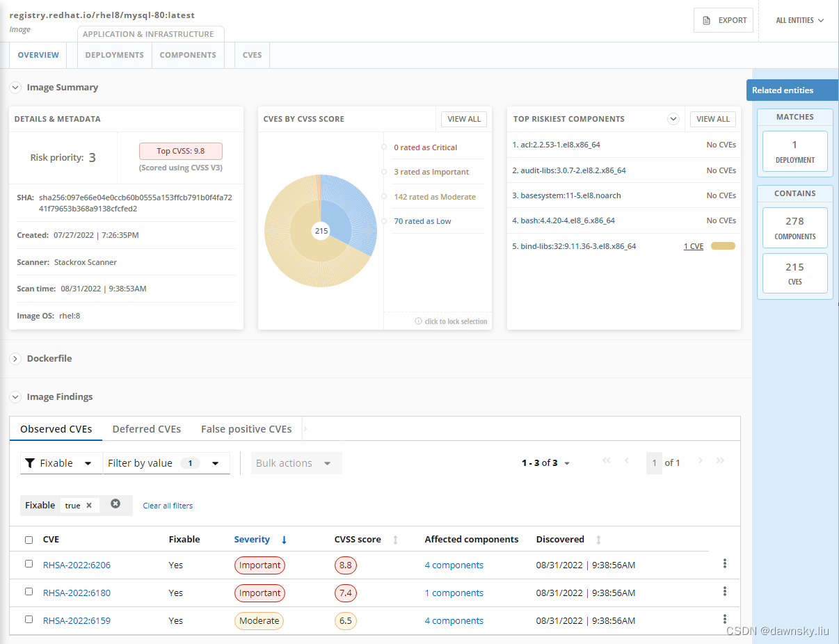
Task: Open the RHSA-2022:6180 CVE link
Action: pos(77,593)
